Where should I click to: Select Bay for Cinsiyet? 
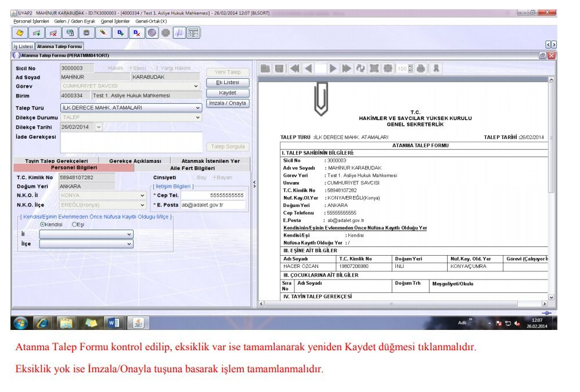tap(199, 177)
